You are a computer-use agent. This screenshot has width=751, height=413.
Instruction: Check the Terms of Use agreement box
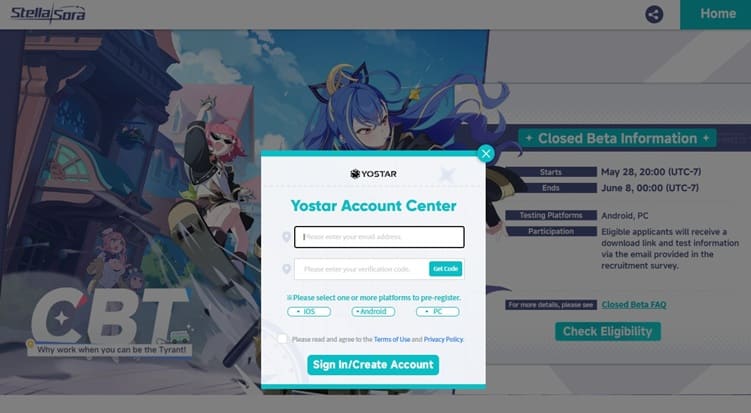pos(282,339)
